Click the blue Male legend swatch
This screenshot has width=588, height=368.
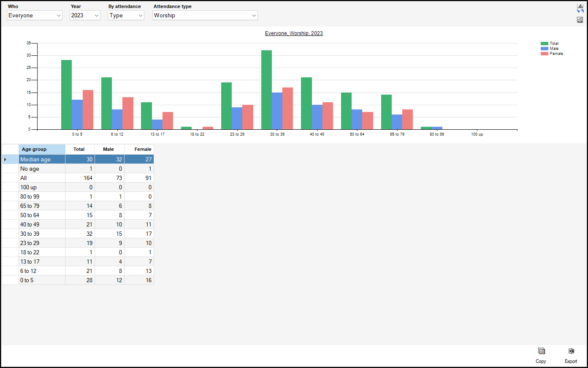[545, 49]
